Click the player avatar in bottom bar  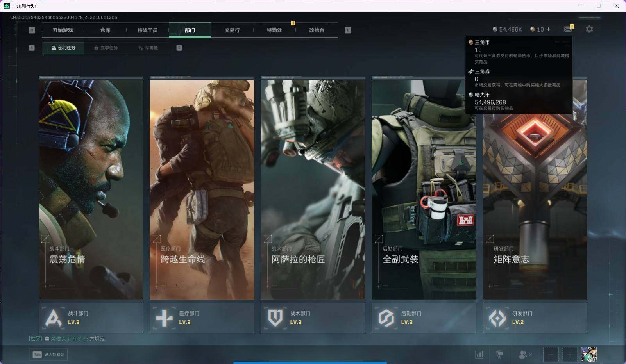(588, 355)
